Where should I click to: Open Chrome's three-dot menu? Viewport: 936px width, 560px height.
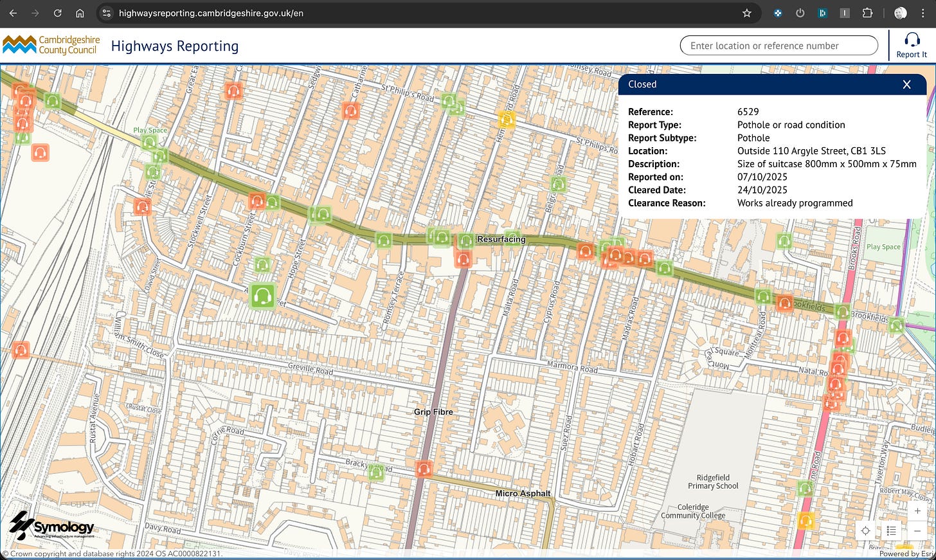click(x=923, y=13)
